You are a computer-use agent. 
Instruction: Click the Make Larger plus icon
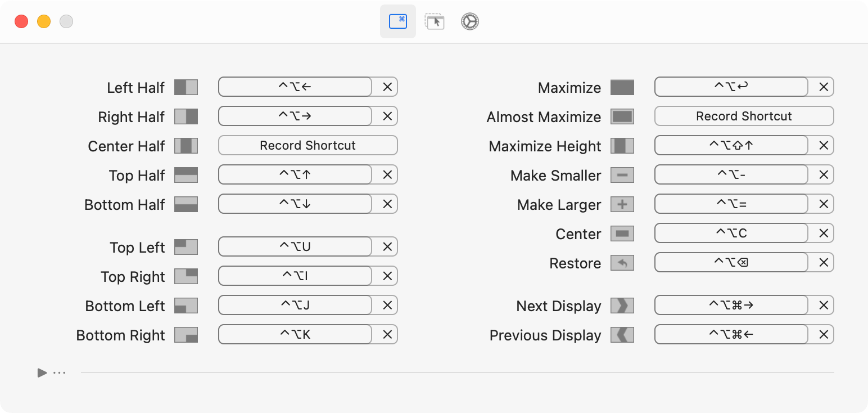click(x=622, y=204)
